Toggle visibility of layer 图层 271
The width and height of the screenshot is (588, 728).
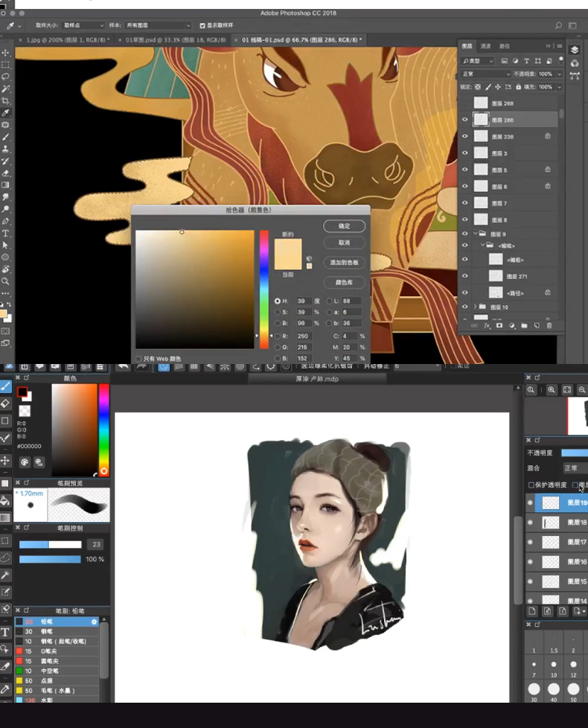click(465, 276)
